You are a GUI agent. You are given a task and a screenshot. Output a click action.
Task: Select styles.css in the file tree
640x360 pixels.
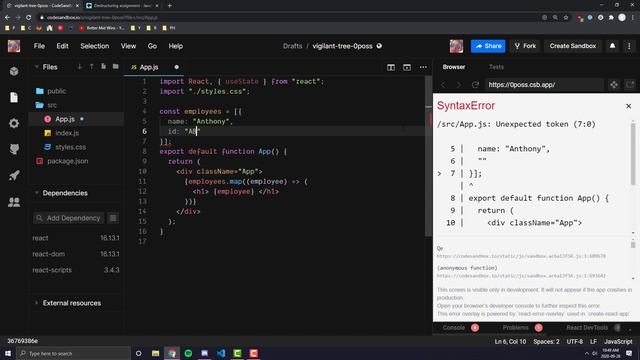coord(70,147)
